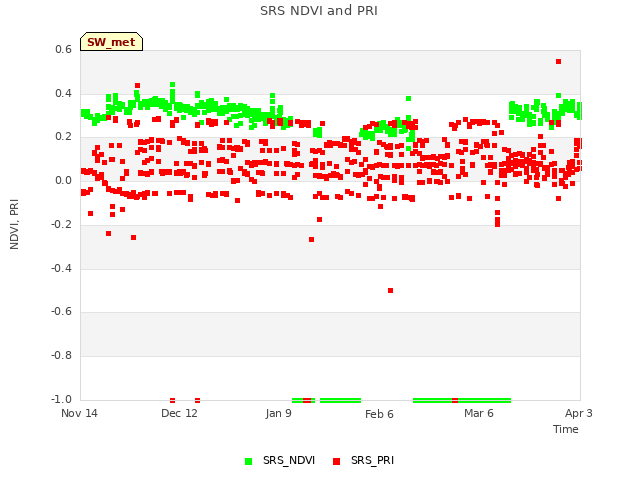Click the Time x-axis title
The height and width of the screenshot is (480, 640).
pos(566,429)
